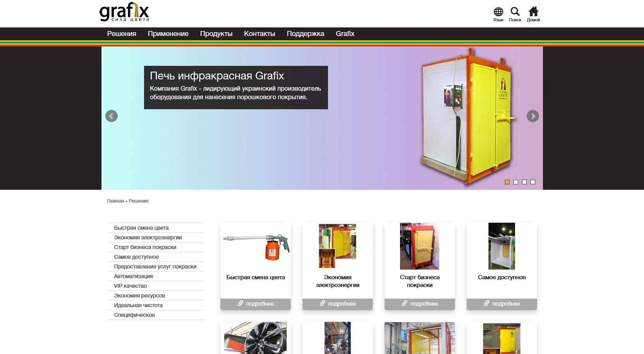This screenshot has height=354, width=644.
Task: Open the Поддержка menu
Action: (x=306, y=34)
